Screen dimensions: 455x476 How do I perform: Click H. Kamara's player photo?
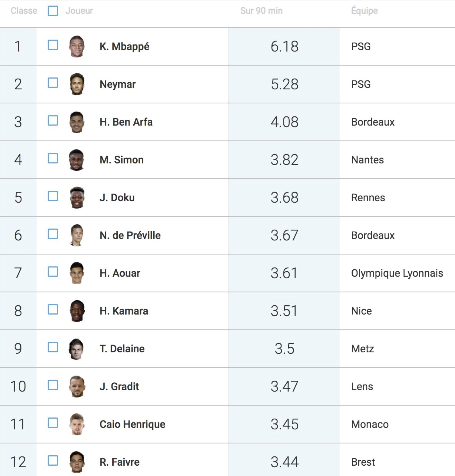click(77, 311)
